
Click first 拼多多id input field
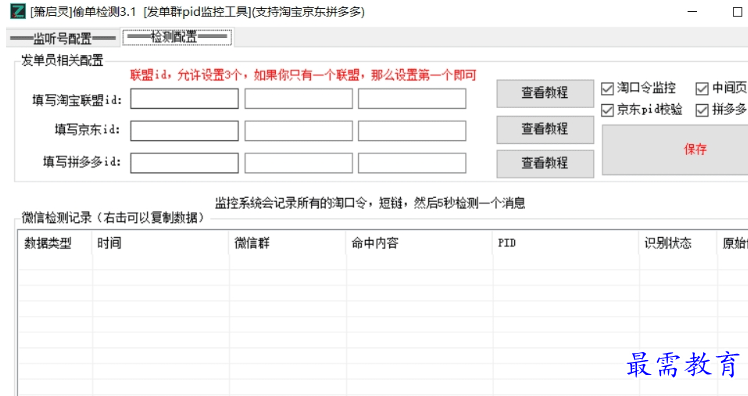[184, 163]
